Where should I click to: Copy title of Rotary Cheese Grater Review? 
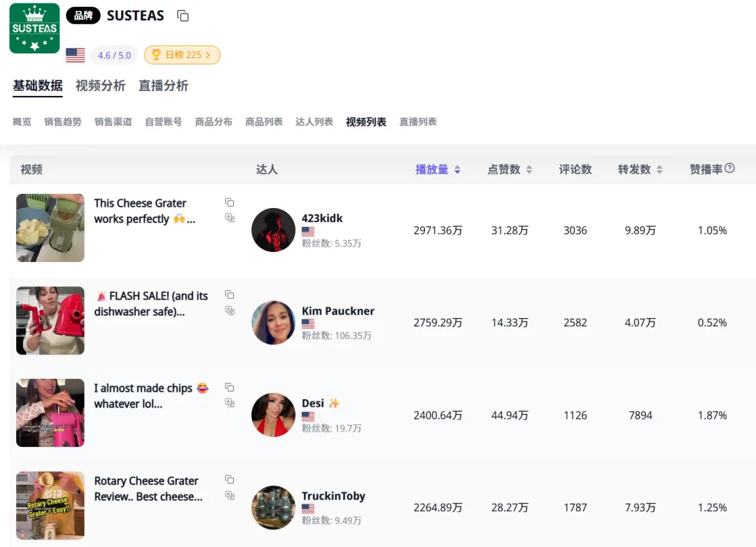pos(230,480)
